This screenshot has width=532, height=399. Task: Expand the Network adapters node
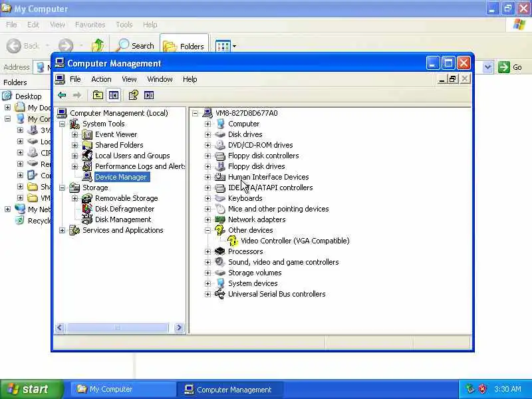click(x=207, y=220)
